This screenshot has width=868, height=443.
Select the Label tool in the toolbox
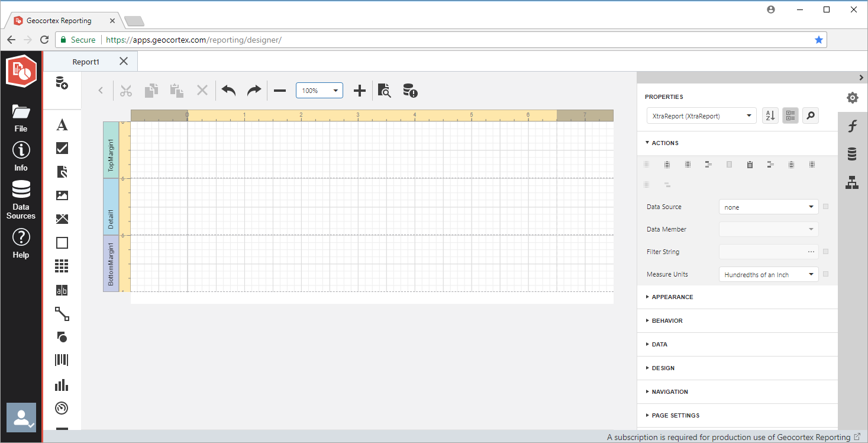62,125
